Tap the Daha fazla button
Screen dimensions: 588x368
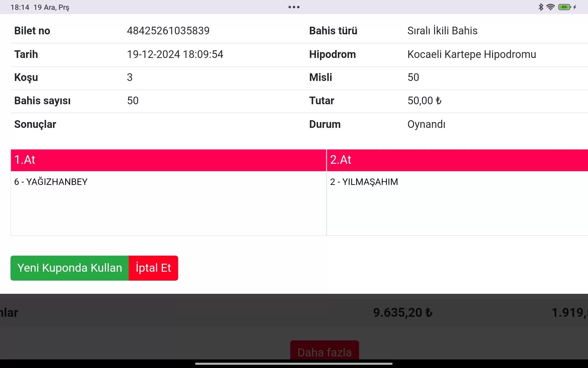[x=324, y=352]
